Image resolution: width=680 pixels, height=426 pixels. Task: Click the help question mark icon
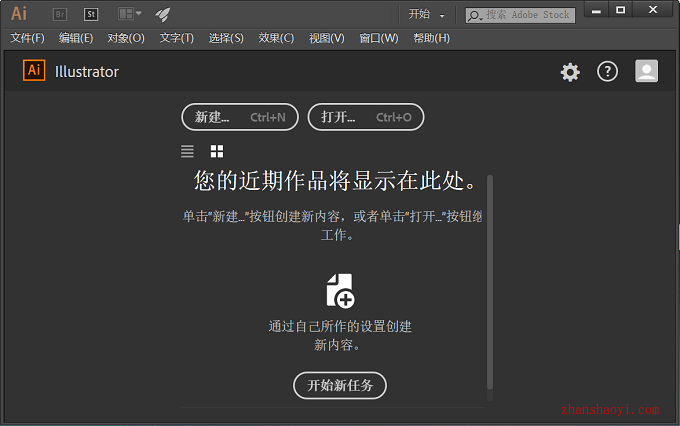pos(608,72)
